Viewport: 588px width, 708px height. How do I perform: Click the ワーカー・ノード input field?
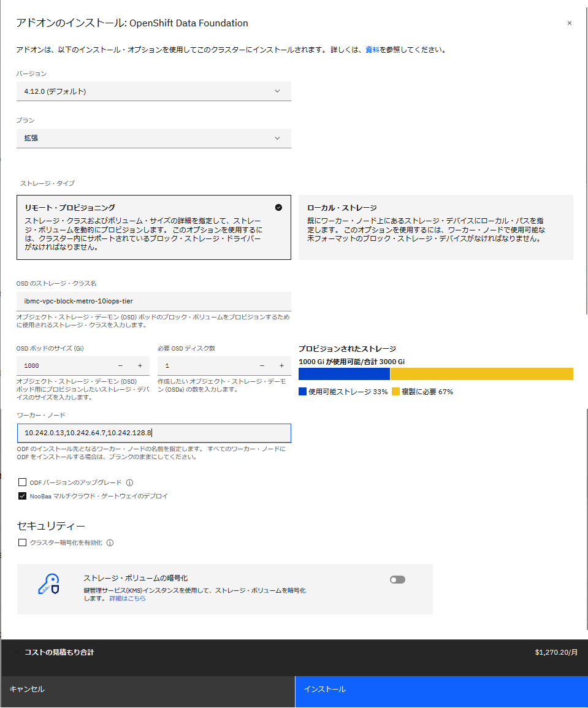coord(153,433)
